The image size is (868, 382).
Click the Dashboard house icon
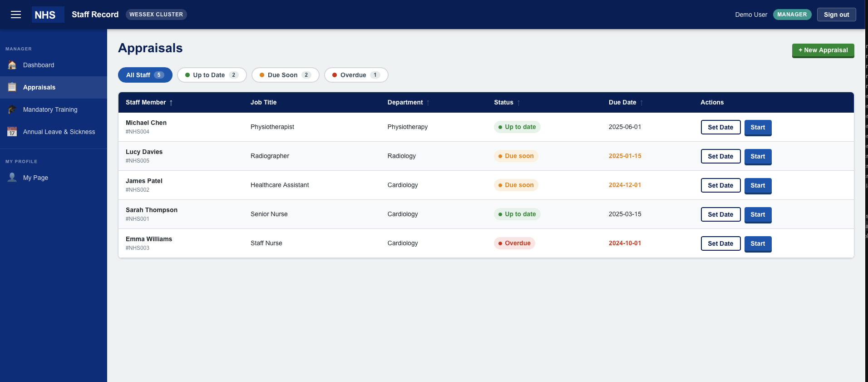pos(12,65)
